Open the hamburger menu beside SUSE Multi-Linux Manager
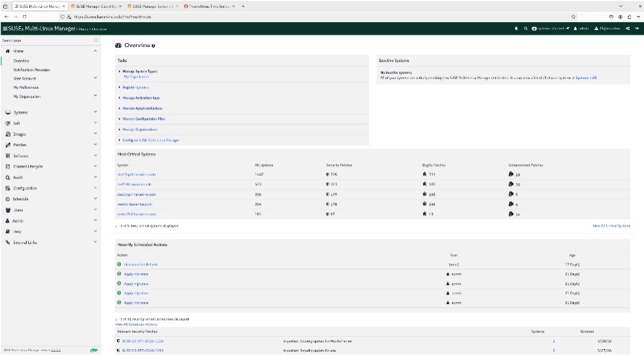This screenshot has height=355, width=644. [5, 28]
